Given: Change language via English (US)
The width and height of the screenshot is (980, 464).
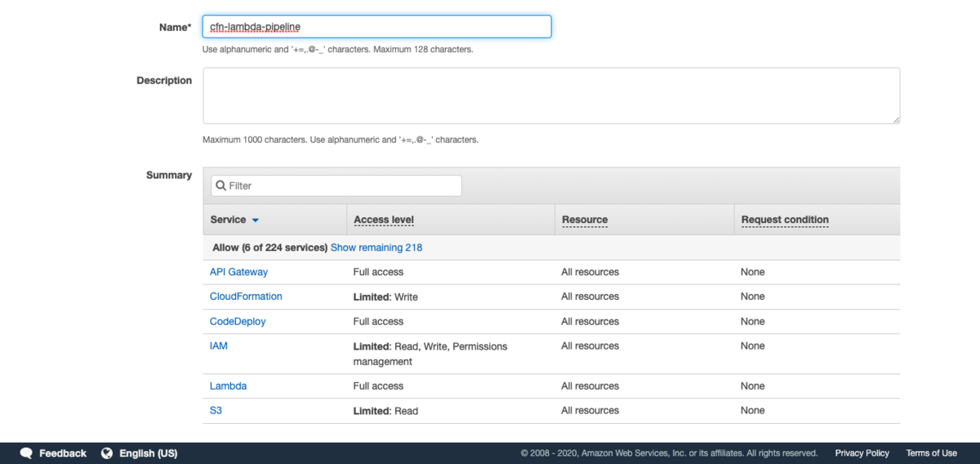Looking at the screenshot, I should point(148,453).
